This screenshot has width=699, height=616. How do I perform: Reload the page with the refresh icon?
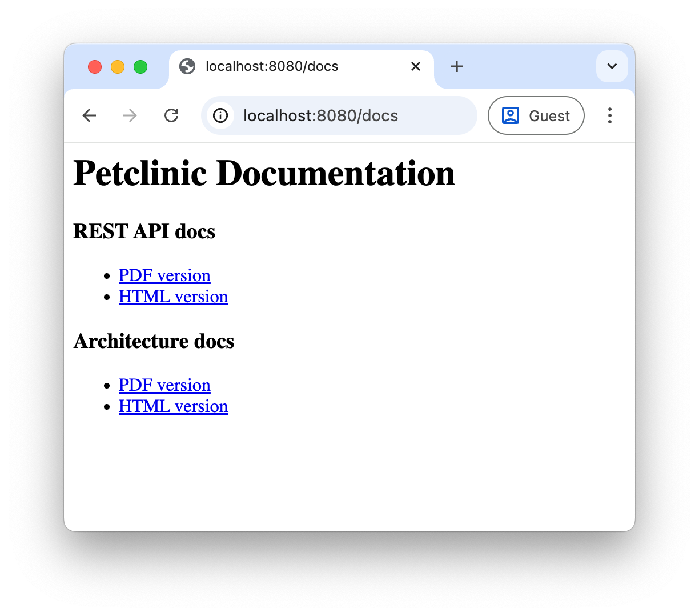click(x=171, y=115)
